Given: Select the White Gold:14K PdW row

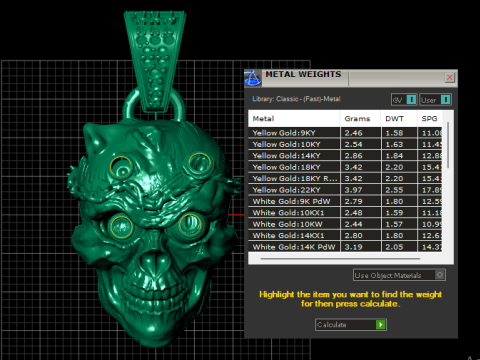Looking at the screenshot, I should tap(345, 247).
